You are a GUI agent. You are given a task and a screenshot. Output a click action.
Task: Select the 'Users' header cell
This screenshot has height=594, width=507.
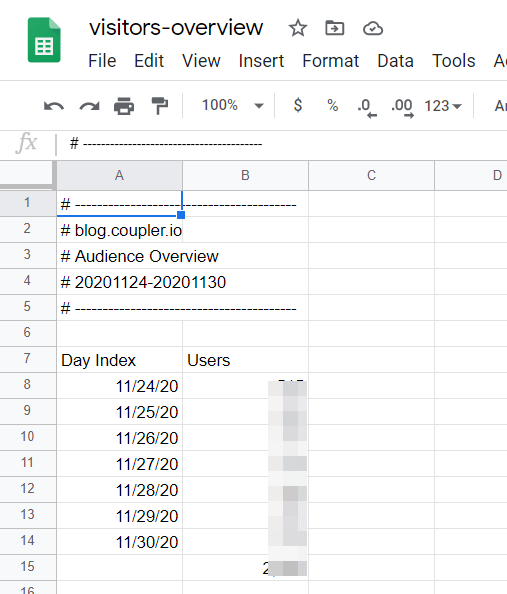pos(245,360)
